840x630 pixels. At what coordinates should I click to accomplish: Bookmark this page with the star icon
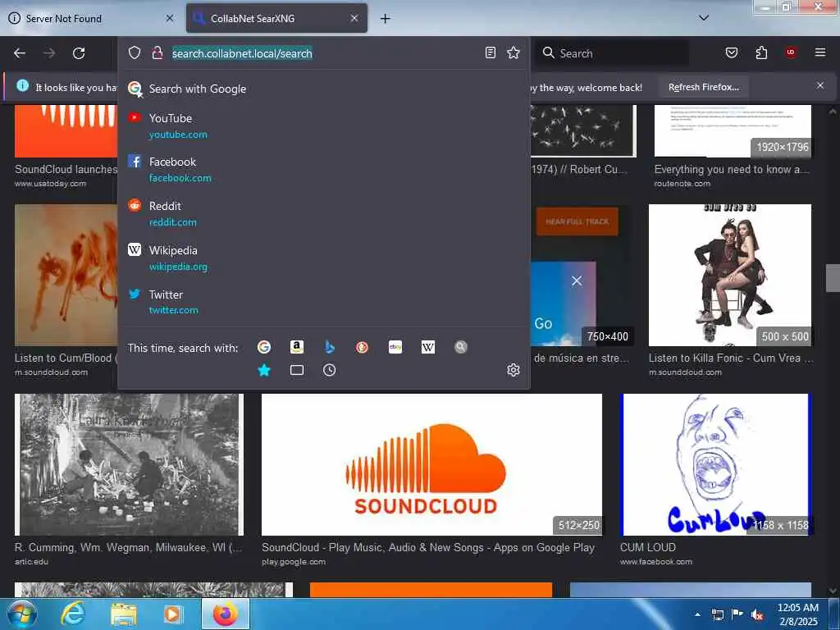(x=514, y=52)
